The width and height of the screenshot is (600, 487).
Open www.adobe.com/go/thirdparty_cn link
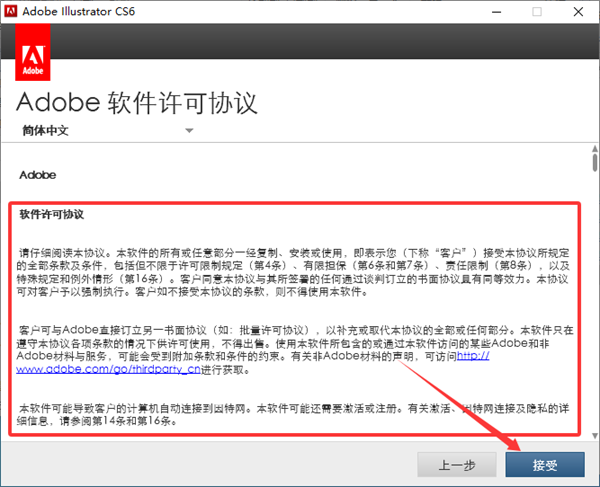coord(108,369)
